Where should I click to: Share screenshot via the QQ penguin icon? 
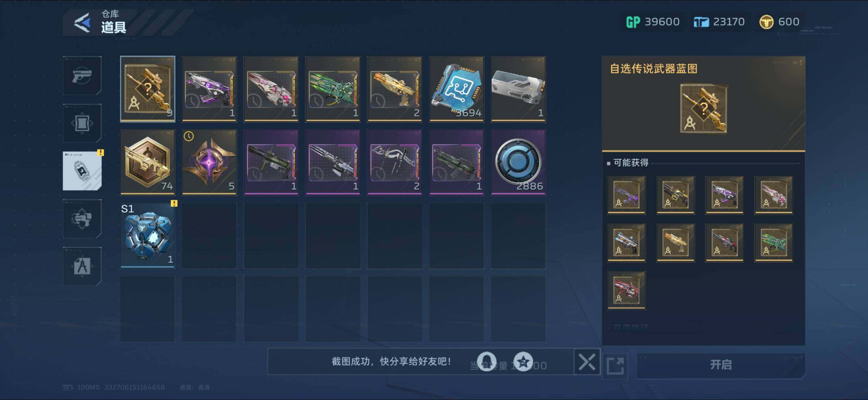point(487,361)
